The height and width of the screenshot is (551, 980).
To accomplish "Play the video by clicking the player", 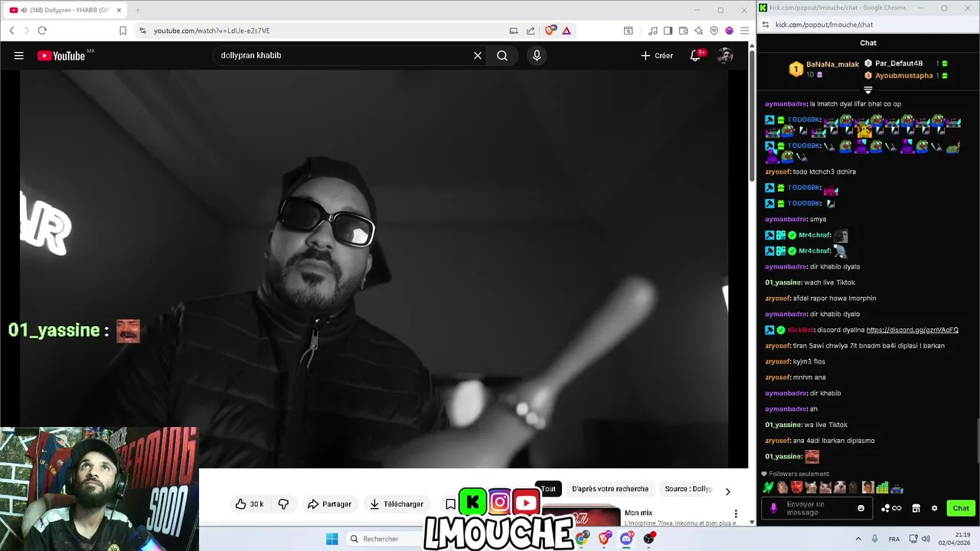I will pos(374,268).
